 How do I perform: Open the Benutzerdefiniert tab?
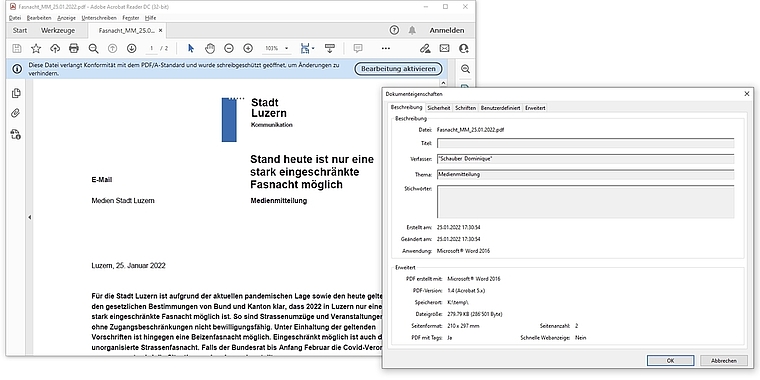[501, 108]
